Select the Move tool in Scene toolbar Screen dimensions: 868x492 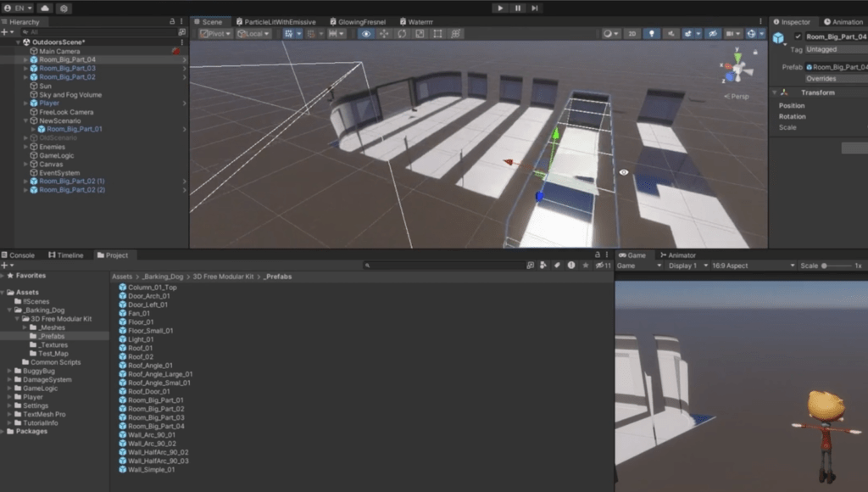[384, 34]
